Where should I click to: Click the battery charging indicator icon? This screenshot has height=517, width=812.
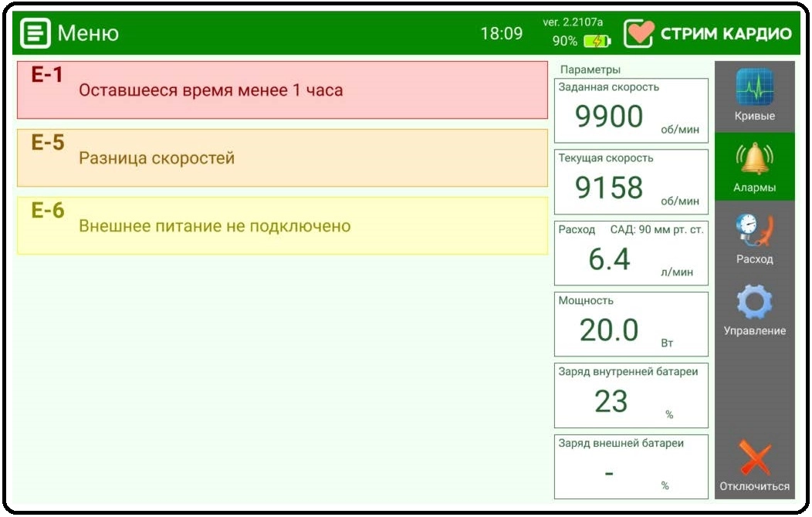click(x=597, y=41)
